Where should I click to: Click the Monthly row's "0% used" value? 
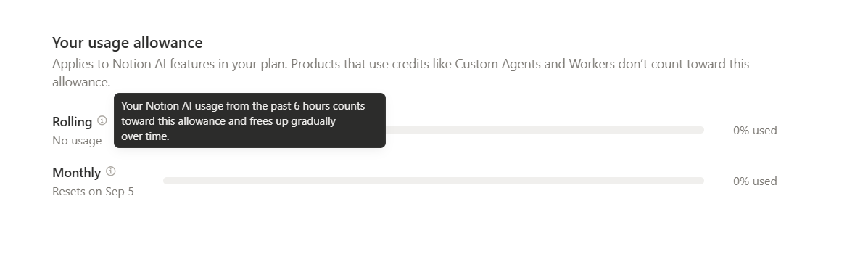(755, 181)
